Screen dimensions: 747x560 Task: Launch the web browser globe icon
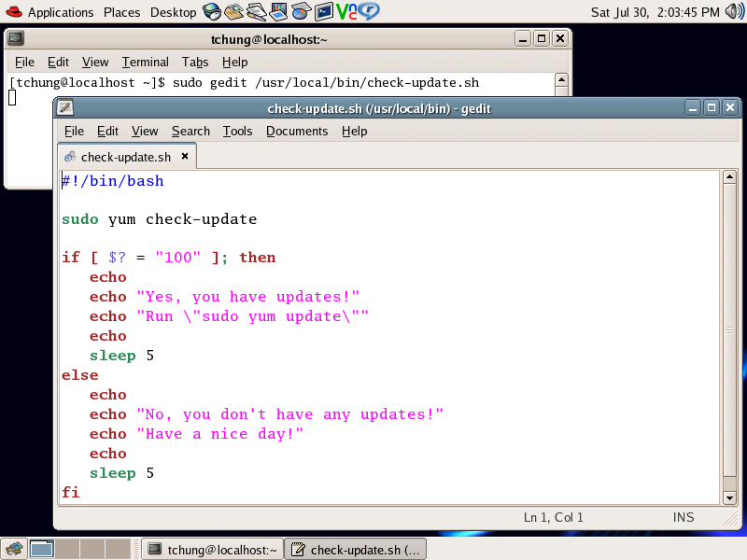pos(212,11)
